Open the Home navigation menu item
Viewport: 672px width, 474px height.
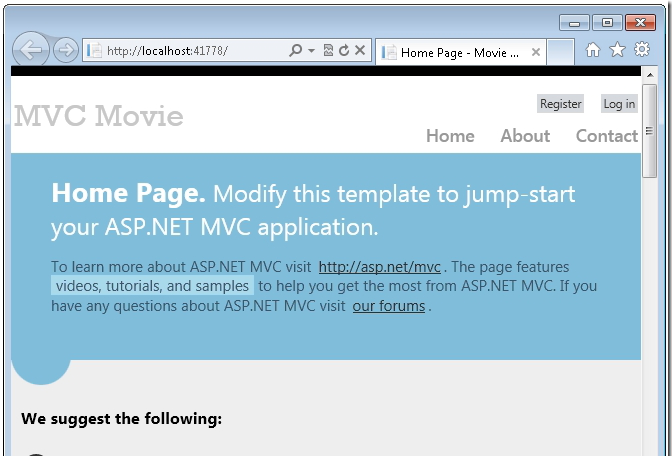pyautogui.click(x=450, y=136)
